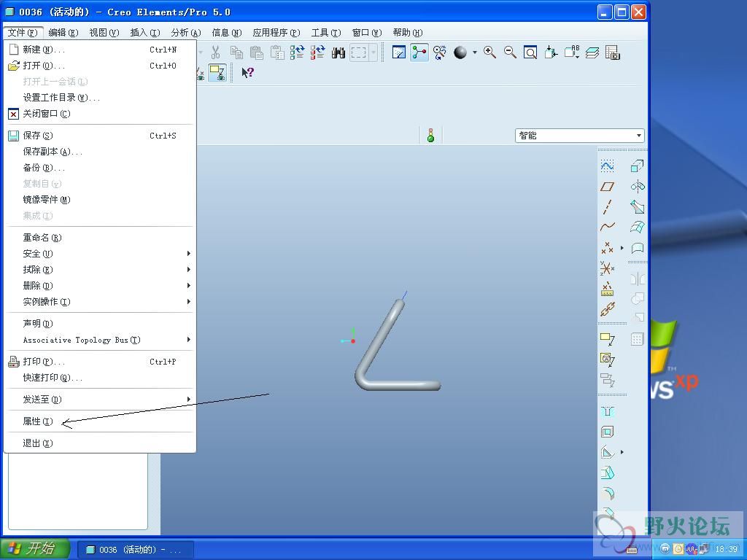Screen dimensions: 747x560
Task: Click the Round tool icon
Action: 608,494
